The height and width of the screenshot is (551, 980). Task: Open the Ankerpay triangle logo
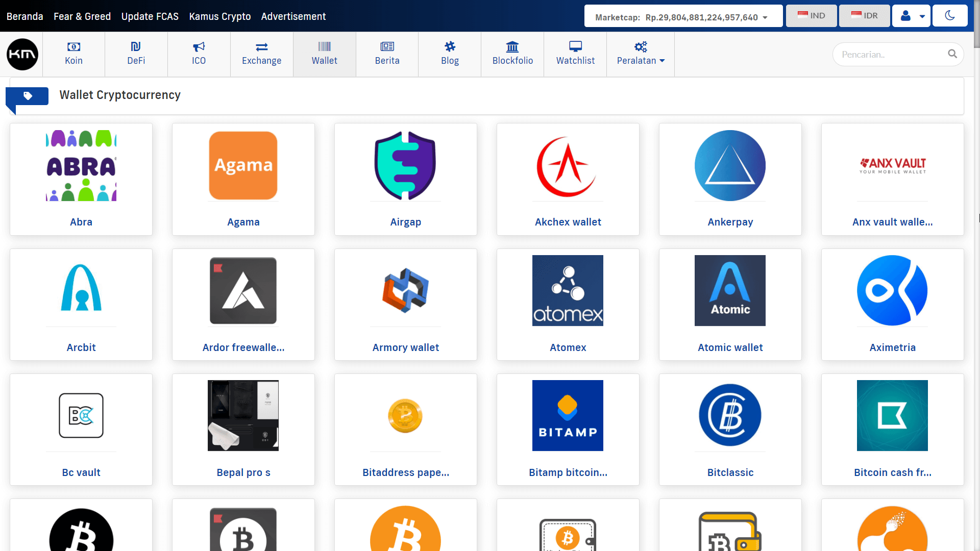point(730,166)
